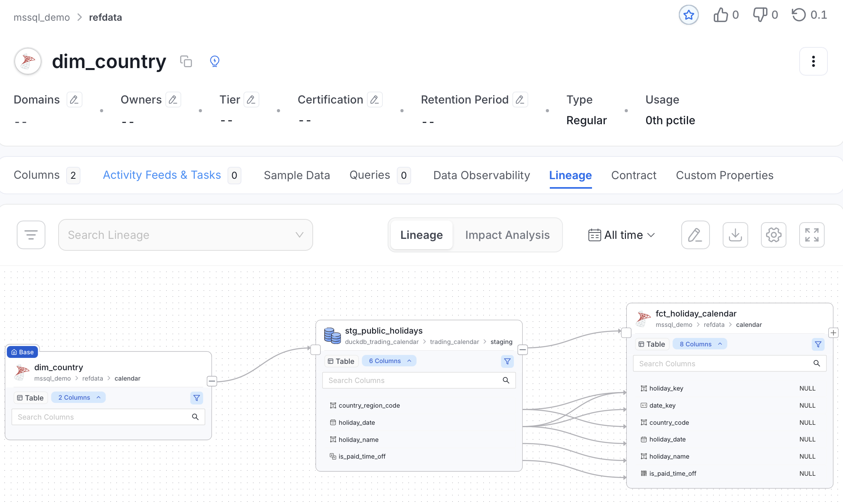Filter columns in dim_country node
This screenshot has height=504, width=843.
pyautogui.click(x=197, y=398)
